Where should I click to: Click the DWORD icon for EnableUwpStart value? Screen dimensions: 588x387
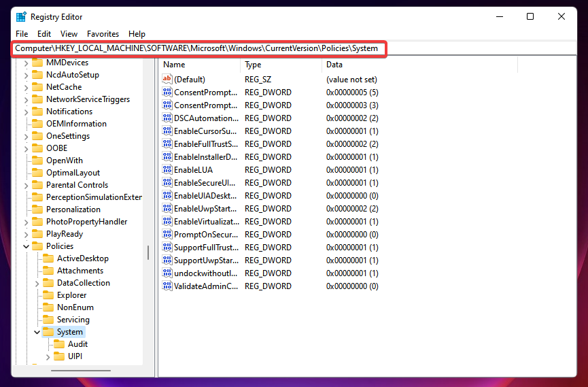click(x=167, y=208)
